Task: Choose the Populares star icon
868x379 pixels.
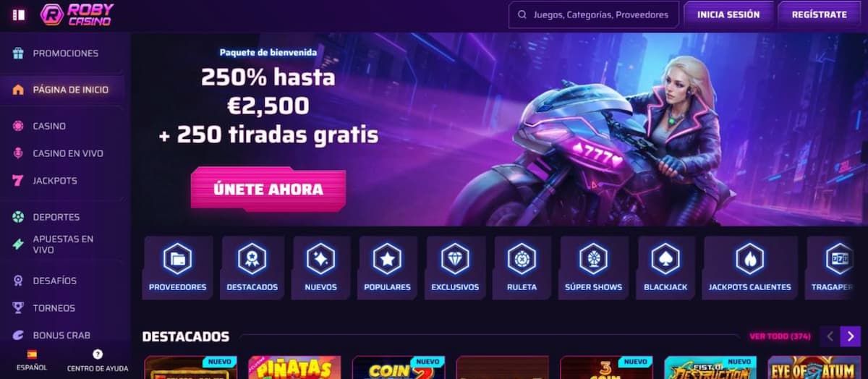Action: tap(387, 259)
